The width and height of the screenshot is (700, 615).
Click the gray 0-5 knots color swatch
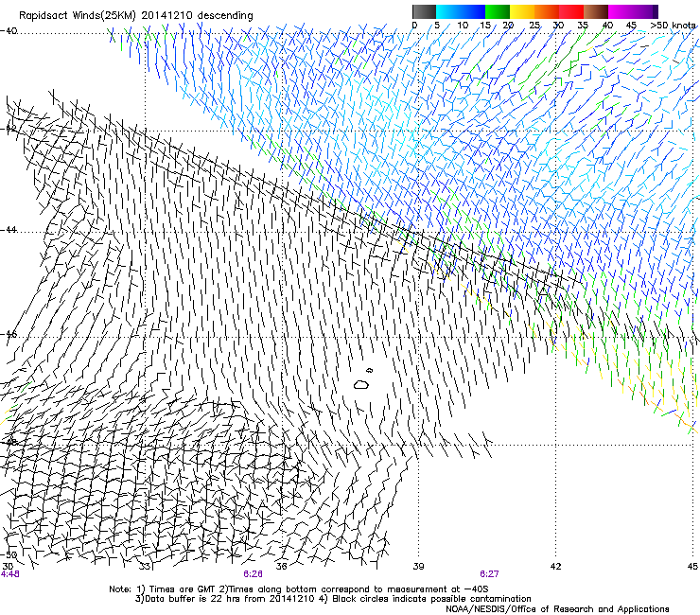tap(424, 11)
